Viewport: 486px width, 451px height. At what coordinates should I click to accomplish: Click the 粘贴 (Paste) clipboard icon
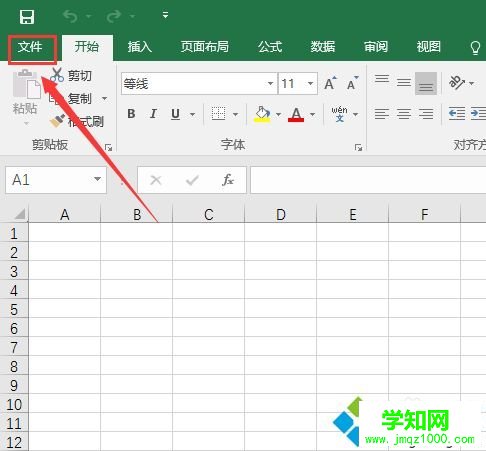click(x=26, y=84)
